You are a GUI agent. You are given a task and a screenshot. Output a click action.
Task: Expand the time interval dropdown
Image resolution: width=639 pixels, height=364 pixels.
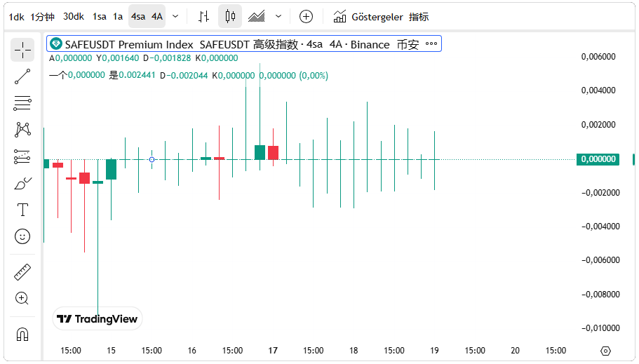pos(175,16)
